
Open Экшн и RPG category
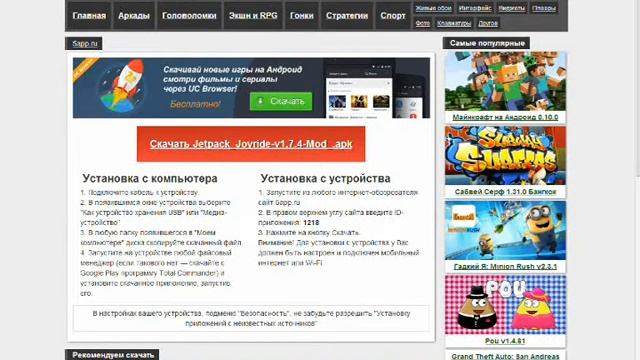tap(253, 16)
